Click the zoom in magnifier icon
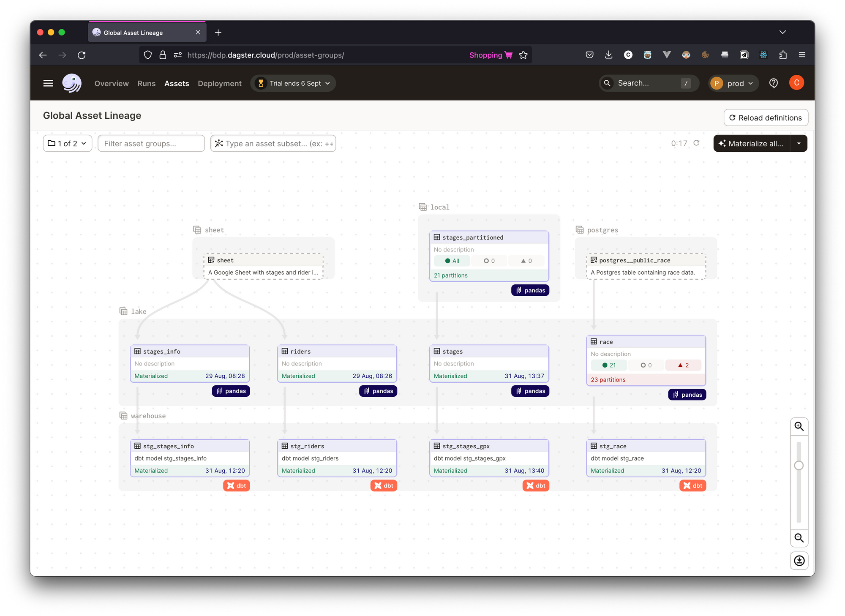This screenshot has height=616, width=845. 799,426
